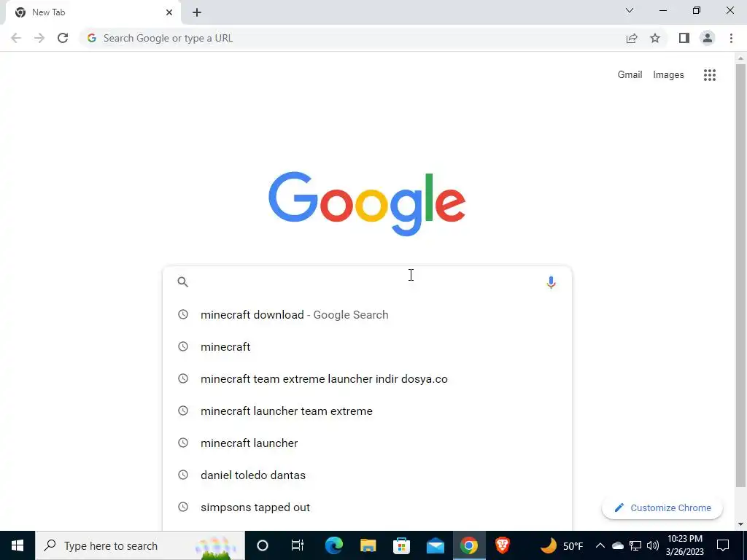Launch Brave browser from the taskbar
Screen dimensions: 747x560
502,545
